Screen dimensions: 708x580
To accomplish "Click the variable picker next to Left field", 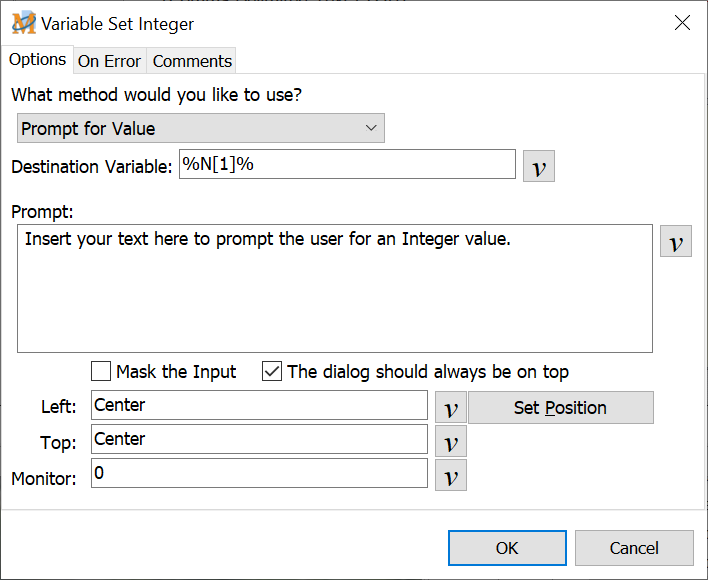I will pos(450,407).
